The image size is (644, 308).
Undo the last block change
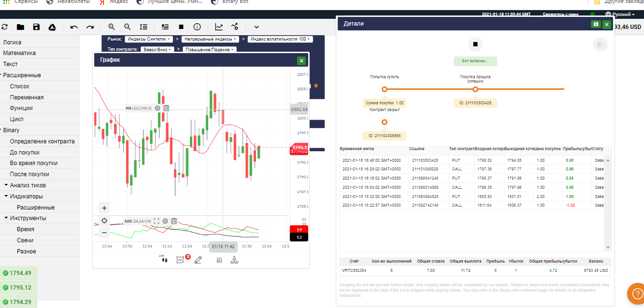[74, 27]
